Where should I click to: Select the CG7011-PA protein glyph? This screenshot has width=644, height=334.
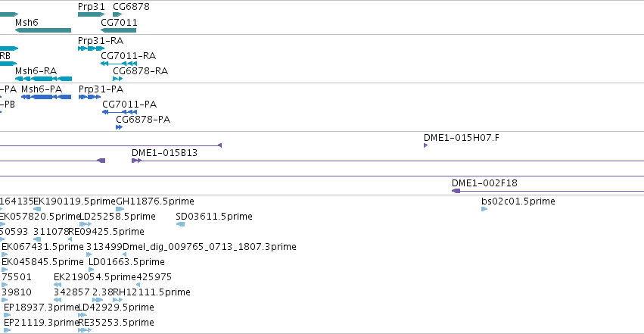click(120, 112)
